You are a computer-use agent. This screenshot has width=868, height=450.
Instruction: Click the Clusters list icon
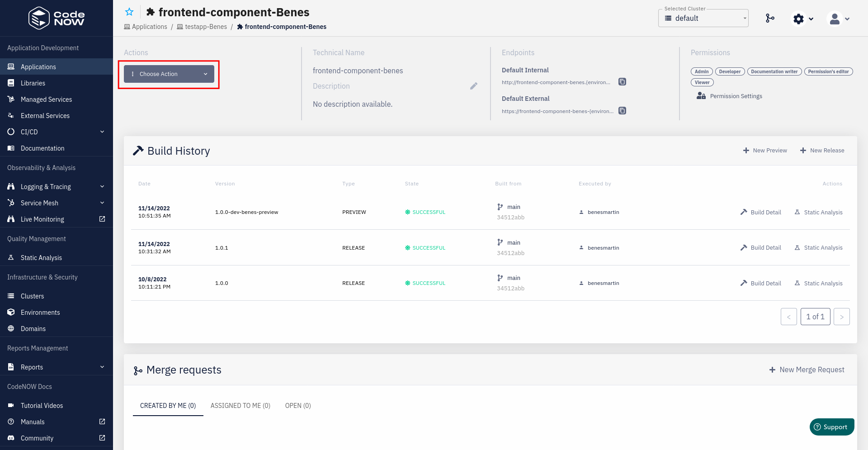(x=11, y=296)
